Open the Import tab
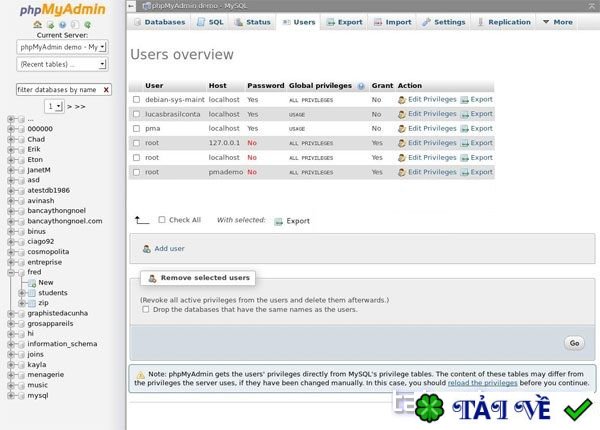The width and height of the screenshot is (600, 430). [393, 22]
